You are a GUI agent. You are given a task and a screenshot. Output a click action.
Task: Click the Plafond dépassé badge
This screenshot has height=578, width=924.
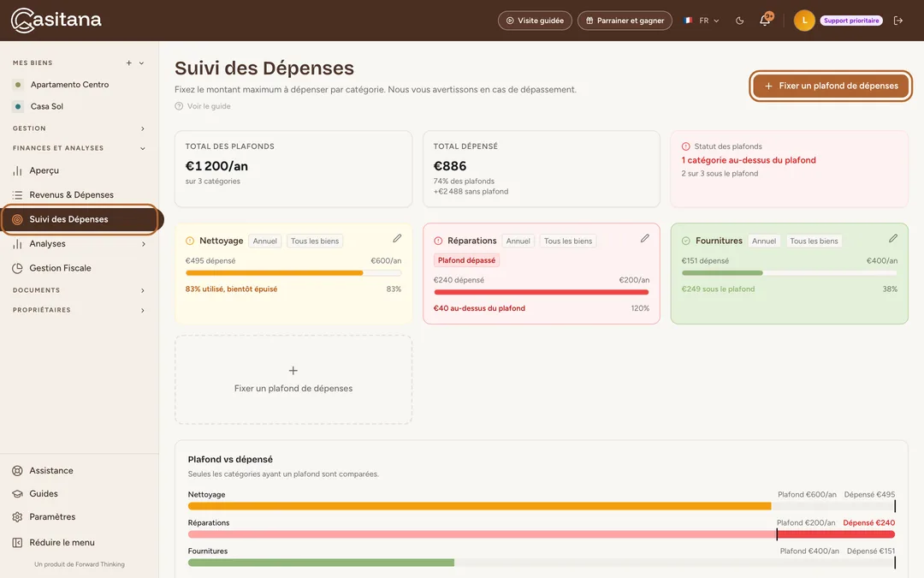pyautogui.click(x=467, y=260)
